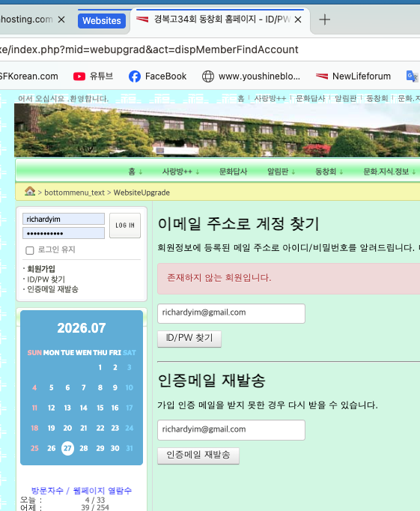The image size is (420, 511).
Task: Toggle the 로그인 유지 checkbox
Action: (30, 250)
